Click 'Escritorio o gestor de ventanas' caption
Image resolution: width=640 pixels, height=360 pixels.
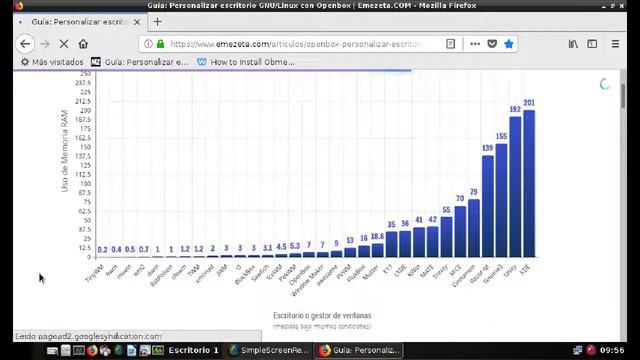[x=322, y=316]
